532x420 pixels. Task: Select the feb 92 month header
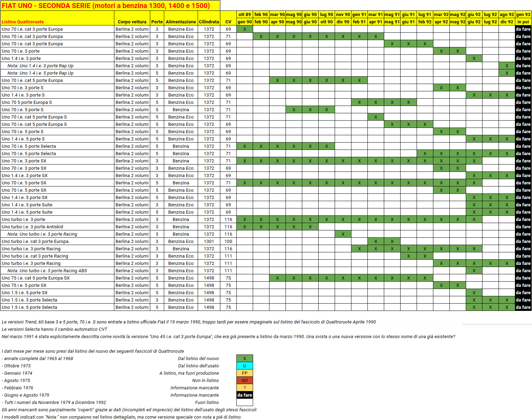(x=425, y=22)
